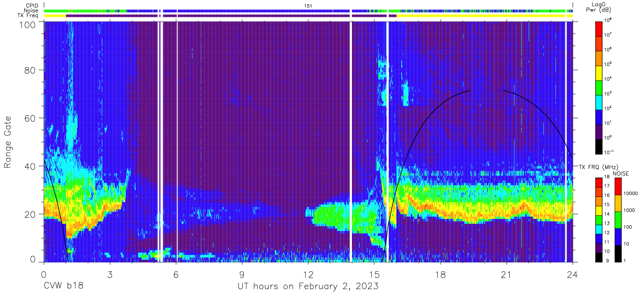Click the 15 tick on UT hours axis
The width and height of the screenshot is (644, 297).
point(374,274)
